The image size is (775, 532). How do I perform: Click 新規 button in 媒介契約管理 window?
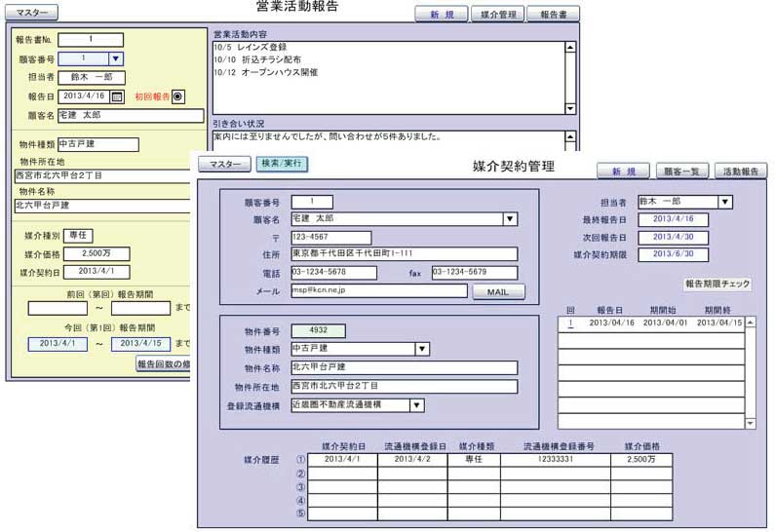coord(623,171)
